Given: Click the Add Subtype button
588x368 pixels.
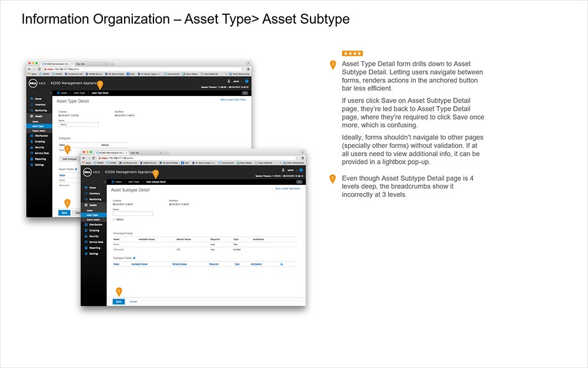Looking at the screenshot, I should pos(69,158).
